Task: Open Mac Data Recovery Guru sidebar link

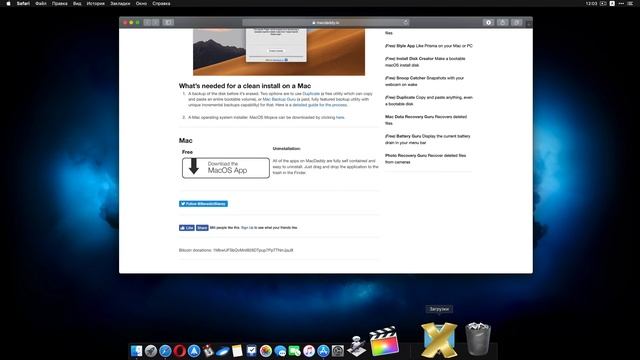Action: (426, 120)
